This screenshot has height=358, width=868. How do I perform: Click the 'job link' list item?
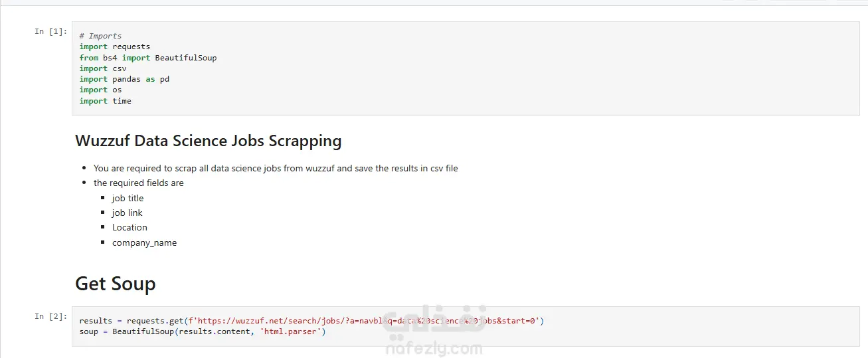(128, 213)
